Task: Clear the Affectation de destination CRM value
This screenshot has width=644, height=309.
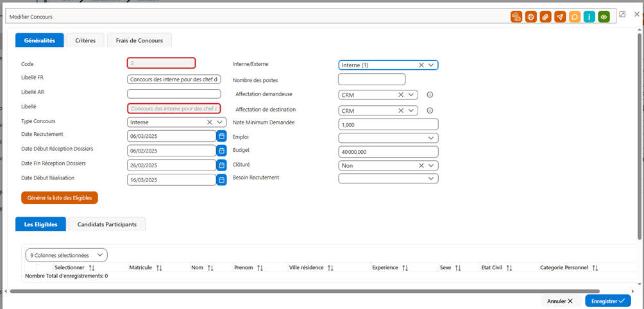Action: click(x=401, y=111)
